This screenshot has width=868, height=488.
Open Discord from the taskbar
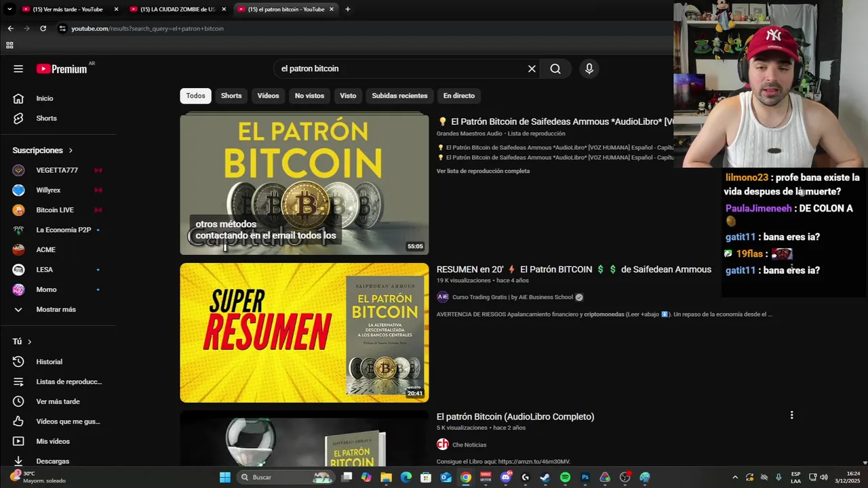(505, 477)
